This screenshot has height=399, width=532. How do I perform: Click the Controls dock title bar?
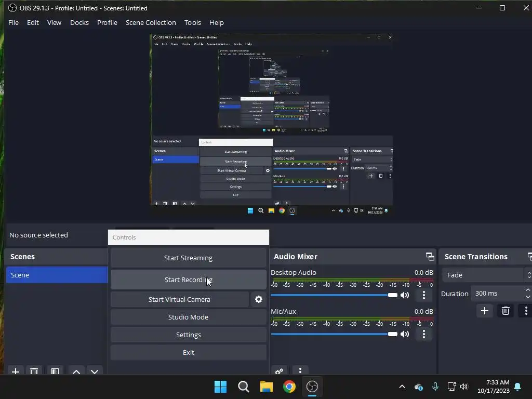188,237
